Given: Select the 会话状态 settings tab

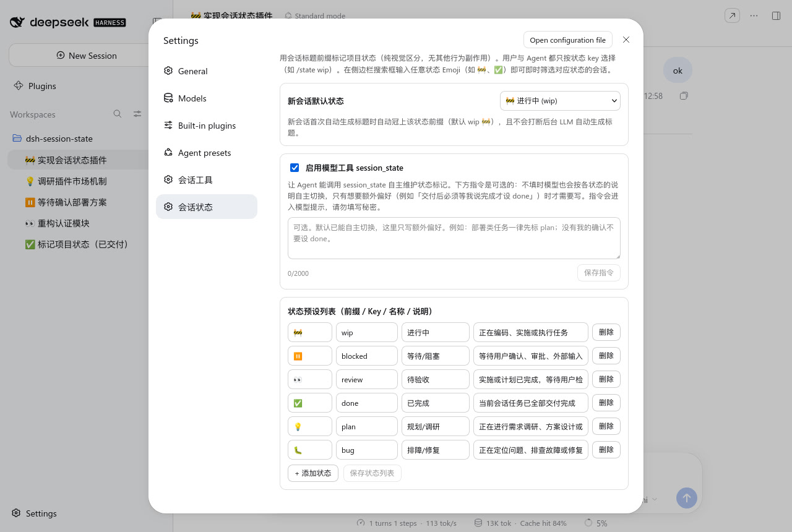Looking at the screenshot, I should point(207,207).
